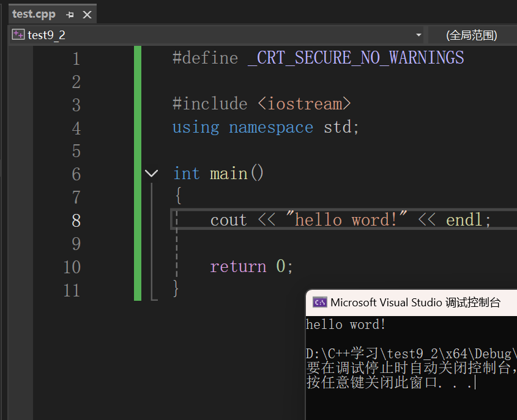Click endl on line 8

coord(464,219)
